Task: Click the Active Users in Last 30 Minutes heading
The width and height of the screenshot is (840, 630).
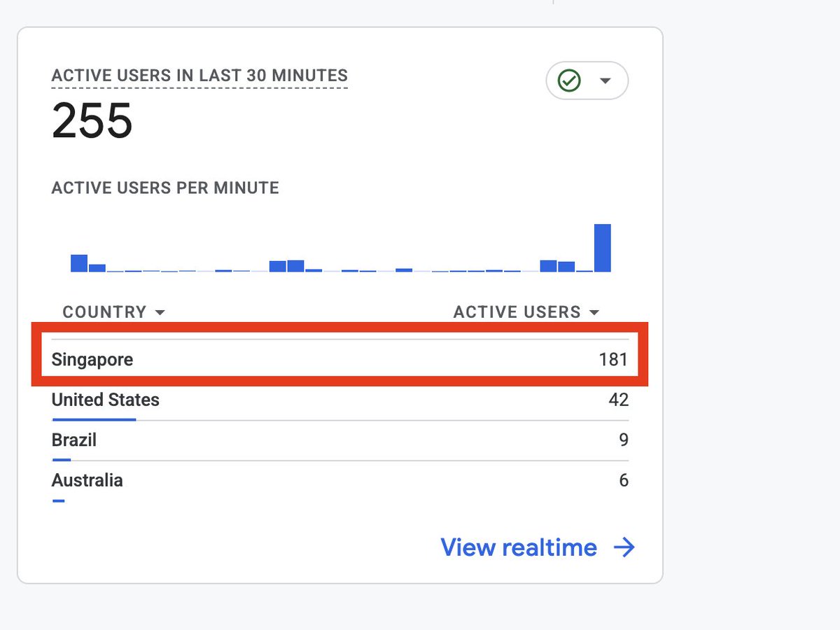Action: click(199, 76)
